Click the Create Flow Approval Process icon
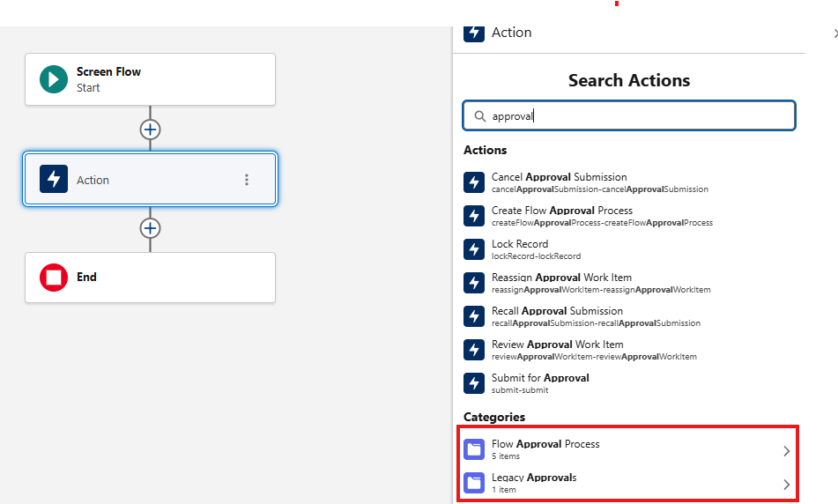Viewport: 838px width, 504px height. click(474, 216)
